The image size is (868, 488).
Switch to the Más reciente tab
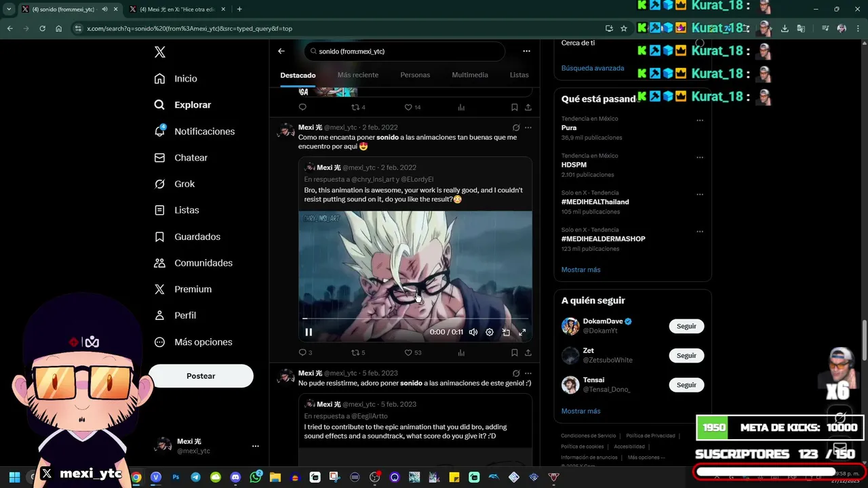(358, 75)
